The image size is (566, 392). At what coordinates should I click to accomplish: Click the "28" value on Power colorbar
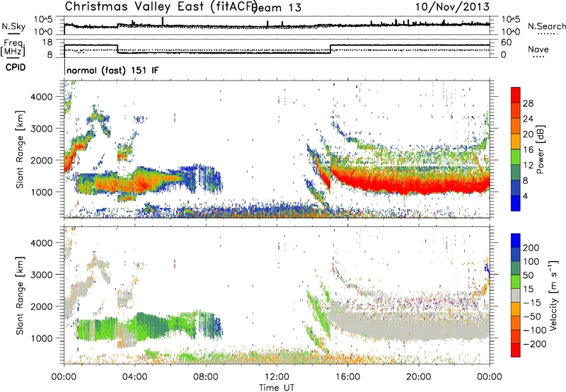(528, 103)
